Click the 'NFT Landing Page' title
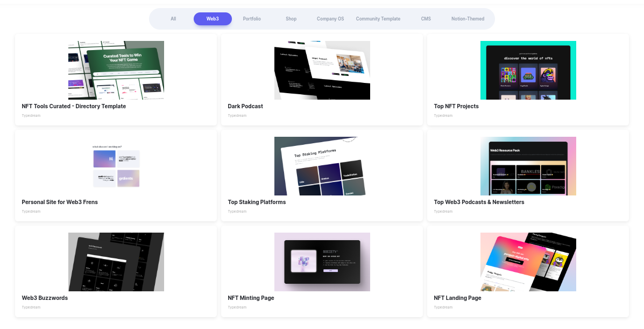 (457, 298)
